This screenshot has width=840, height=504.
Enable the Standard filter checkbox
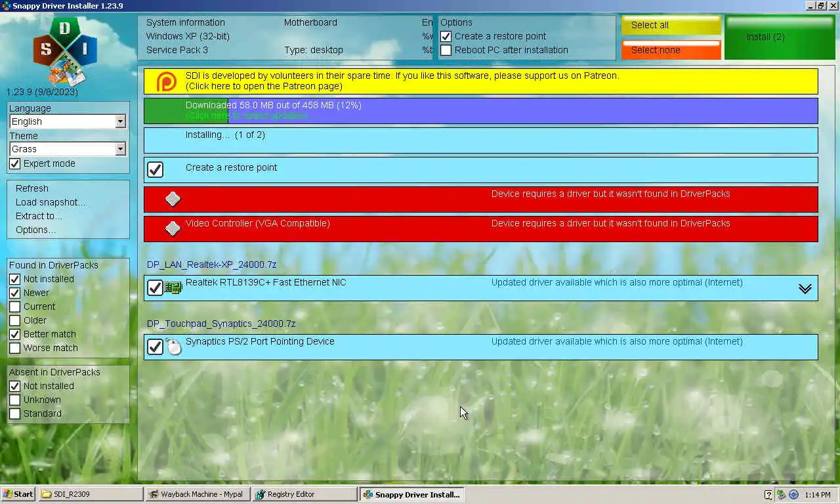coord(15,414)
